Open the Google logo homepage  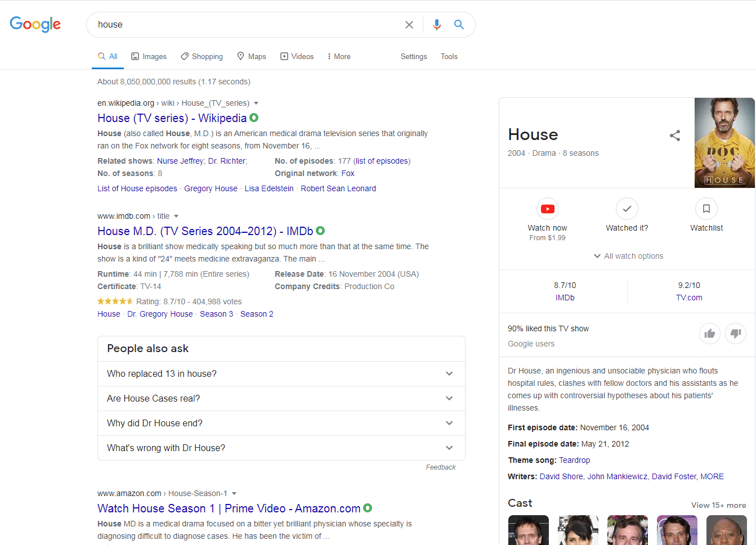coord(35,24)
